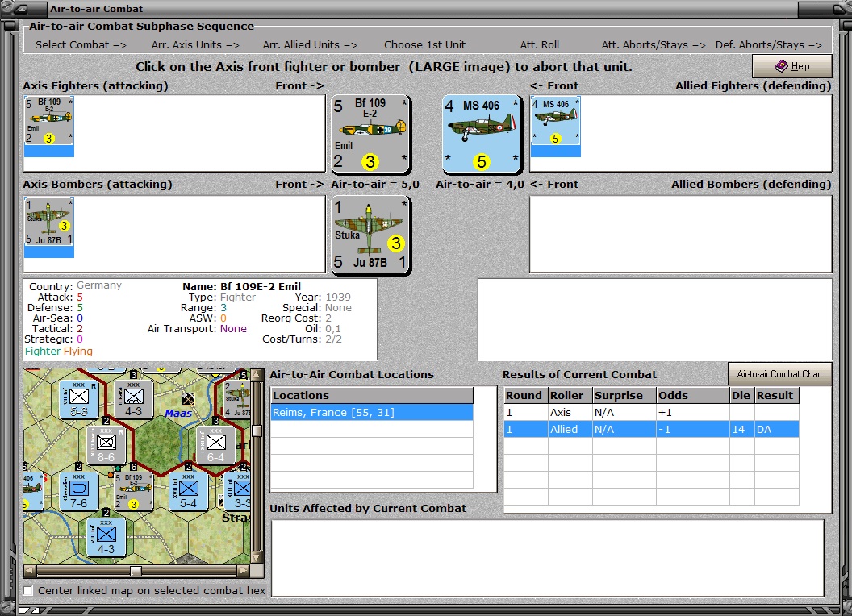Open the Help button
Screen dimensions: 852x616
[x=791, y=66]
